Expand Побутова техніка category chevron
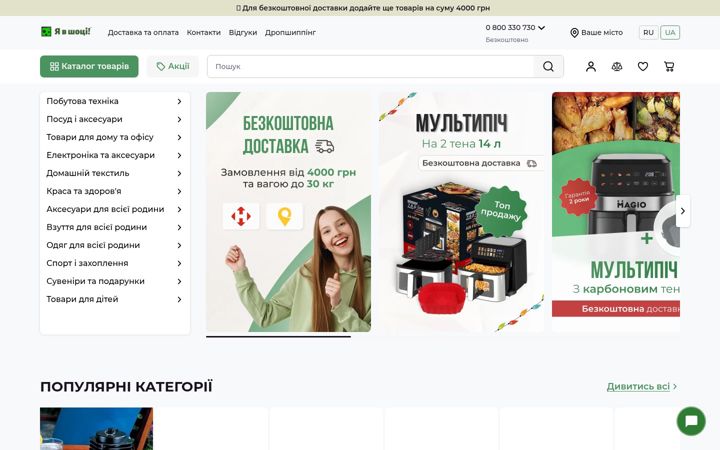 pos(179,101)
